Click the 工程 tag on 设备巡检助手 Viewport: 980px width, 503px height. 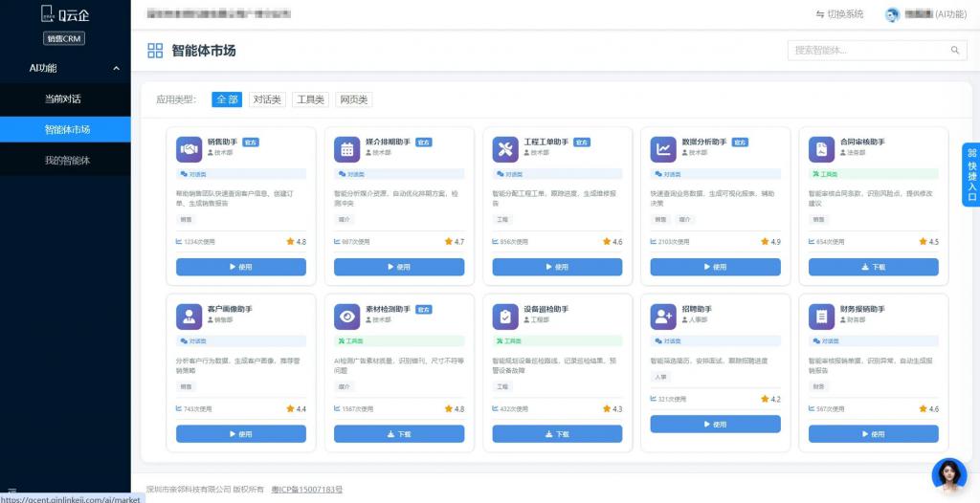(502, 386)
